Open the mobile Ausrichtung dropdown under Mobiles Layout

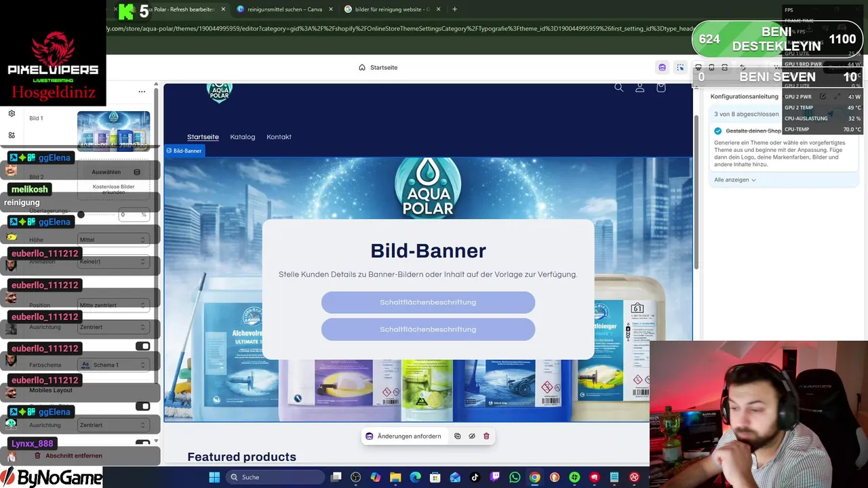pyautogui.click(x=113, y=425)
